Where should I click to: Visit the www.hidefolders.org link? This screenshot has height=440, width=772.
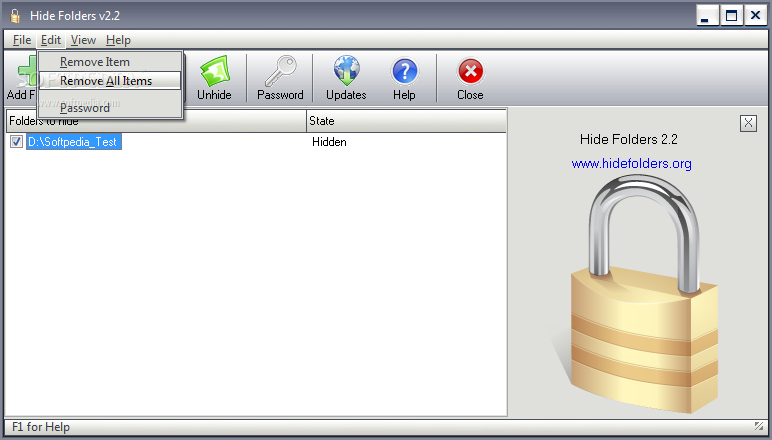631,163
